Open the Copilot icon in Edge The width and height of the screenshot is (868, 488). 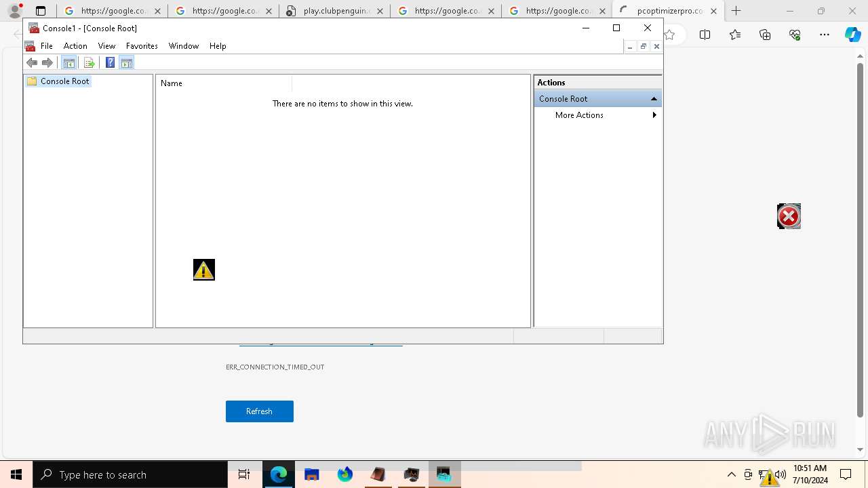point(852,35)
